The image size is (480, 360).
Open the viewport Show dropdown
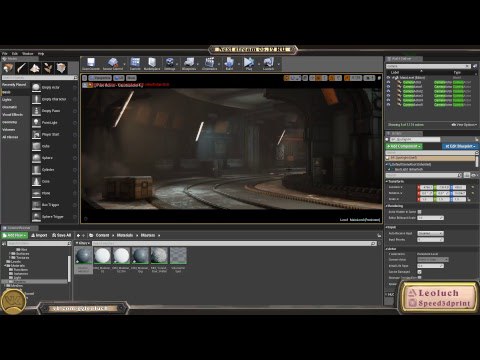point(131,78)
